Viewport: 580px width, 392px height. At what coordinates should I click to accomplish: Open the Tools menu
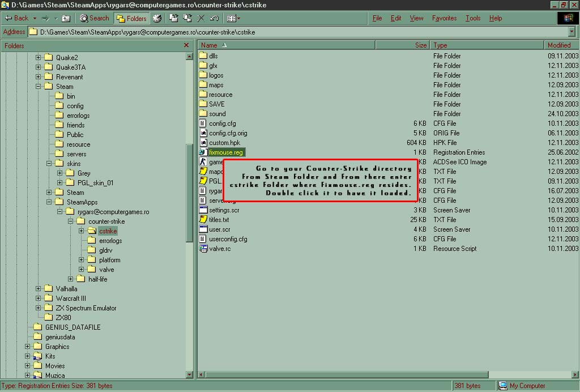pos(473,18)
